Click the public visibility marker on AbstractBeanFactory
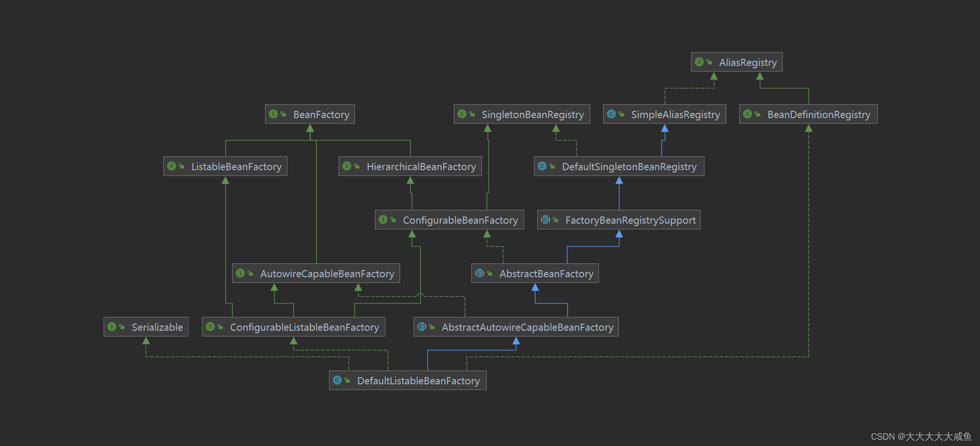Screen dimensions: 980x446 490,273
